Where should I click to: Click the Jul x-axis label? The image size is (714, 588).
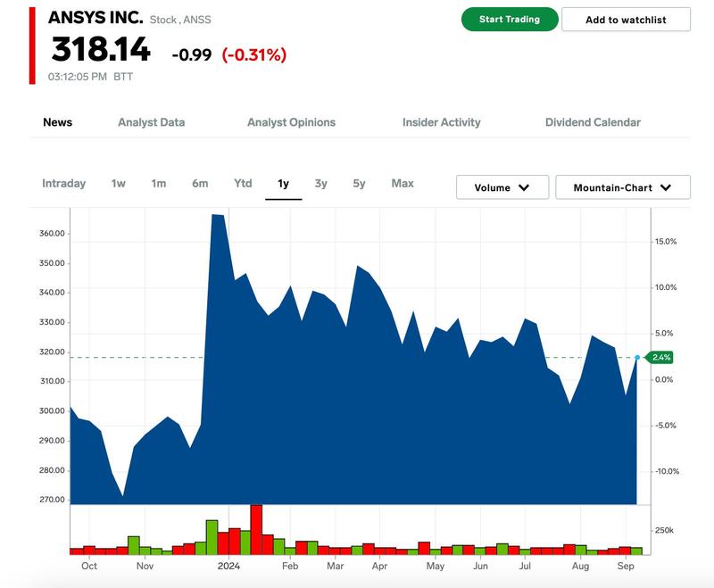525,566
